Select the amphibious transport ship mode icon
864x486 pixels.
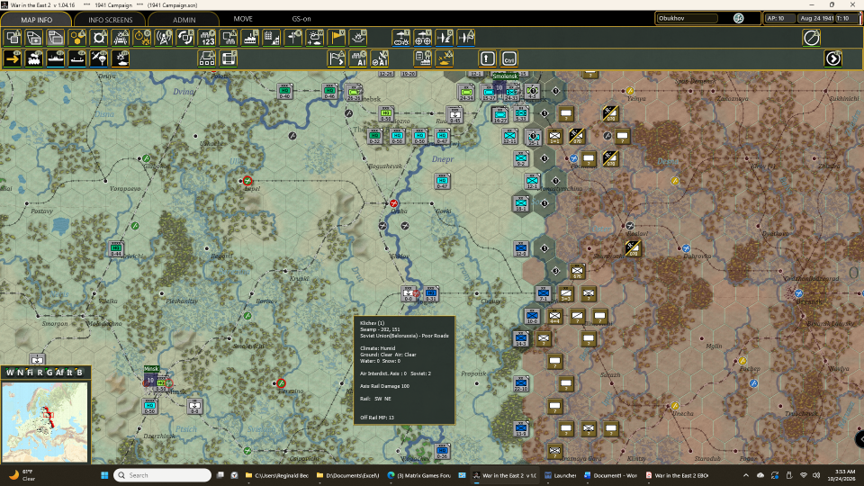[x=77, y=58]
